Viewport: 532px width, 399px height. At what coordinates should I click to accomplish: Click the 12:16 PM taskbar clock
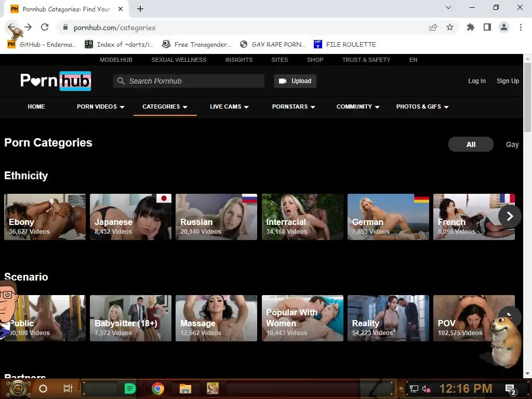466,389
